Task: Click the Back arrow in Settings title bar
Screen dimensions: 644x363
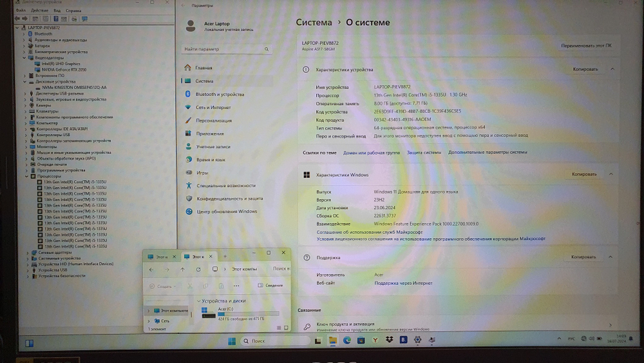Action: pyautogui.click(x=183, y=5)
